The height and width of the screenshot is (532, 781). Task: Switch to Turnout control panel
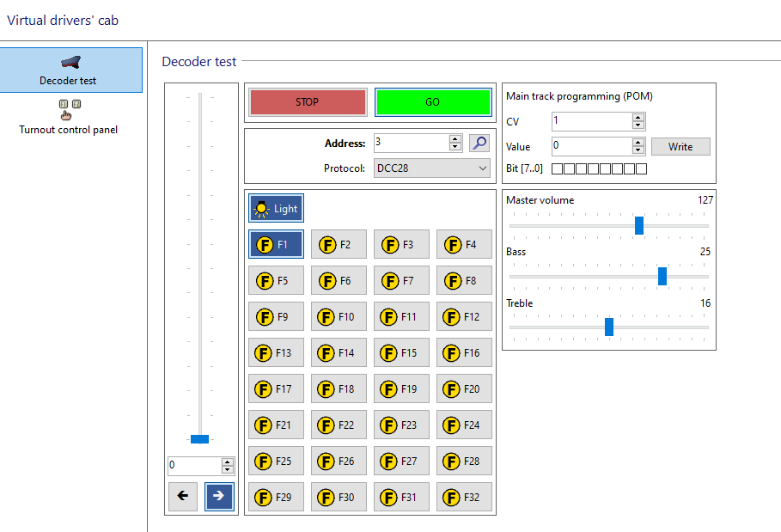click(x=69, y=117)
